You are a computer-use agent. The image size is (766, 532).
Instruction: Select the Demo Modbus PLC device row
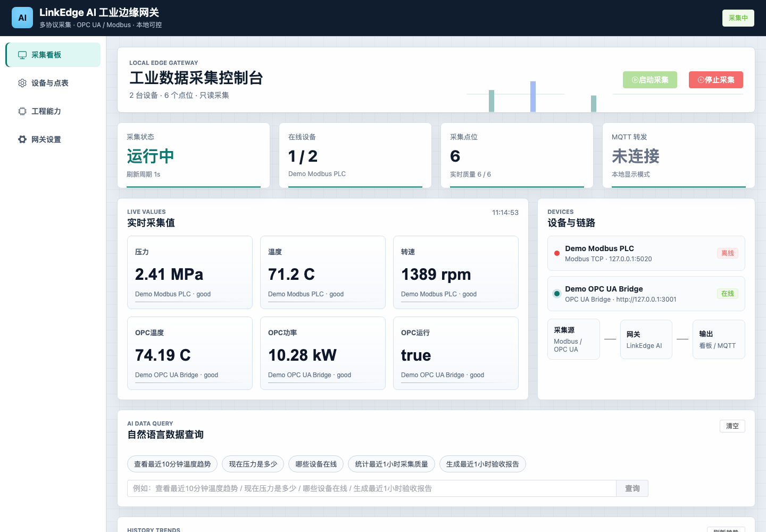click(x=646, y=253)
